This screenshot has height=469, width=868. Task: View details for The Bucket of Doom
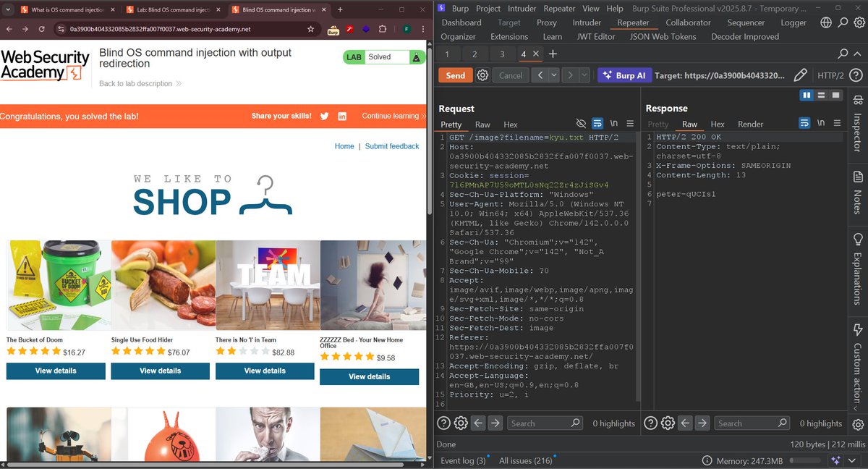click(x=56, y=371)
